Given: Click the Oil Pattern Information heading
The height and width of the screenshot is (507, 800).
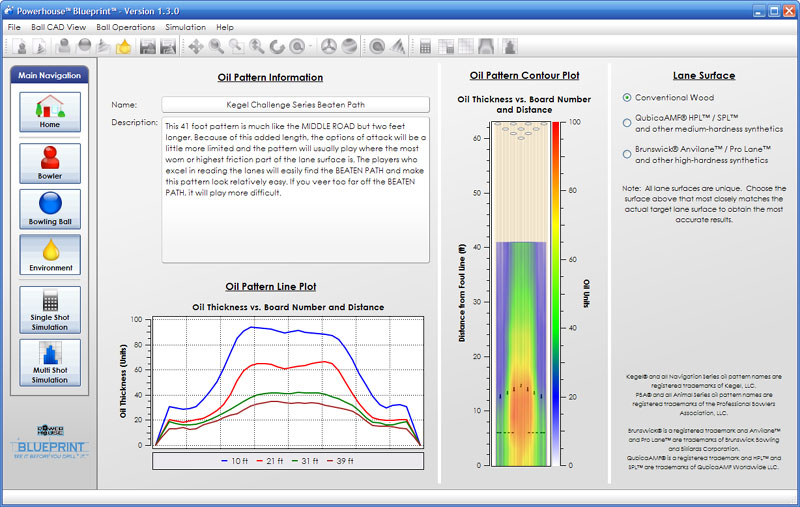Looking at the screenshot, I should coord(270,78).
